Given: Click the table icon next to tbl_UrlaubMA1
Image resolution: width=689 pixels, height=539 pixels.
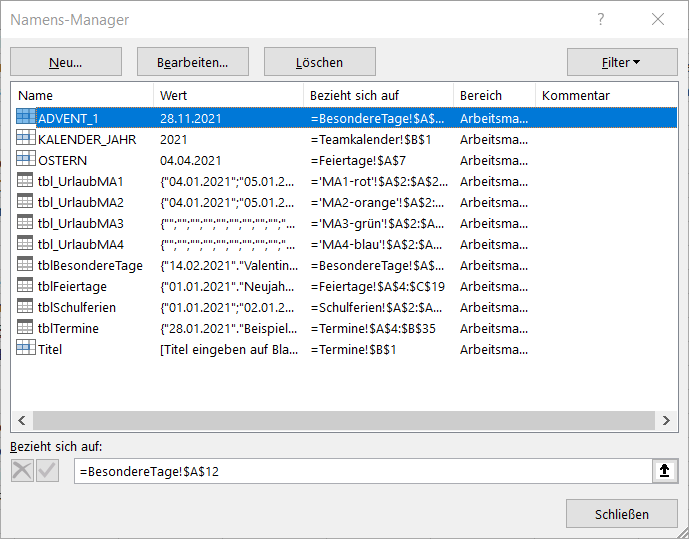Looking at the screenshot, I should pyautogui.click(x=26, y=181).
